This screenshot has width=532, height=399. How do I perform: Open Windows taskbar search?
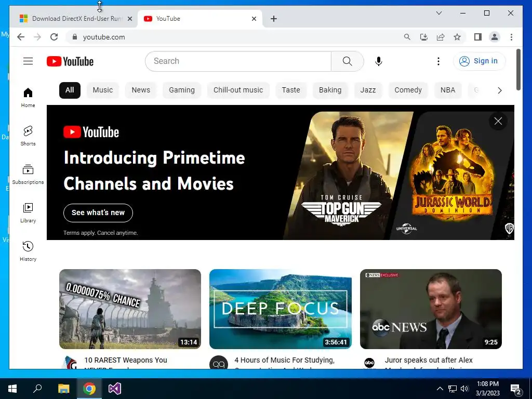37,389
